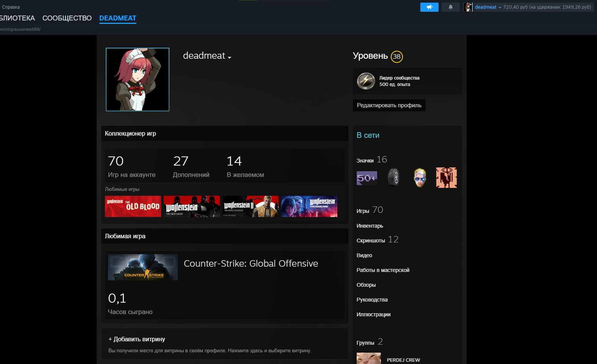The height and width of the screenshot is (364, 597).
Task: Open Wolfenstein II The New Colossus thumbnail
Action: pos(251,206)
